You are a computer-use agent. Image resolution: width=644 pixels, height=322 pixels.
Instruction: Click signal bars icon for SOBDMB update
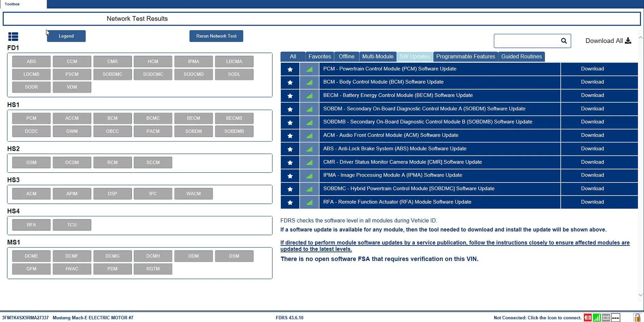(x=309, y=122)
